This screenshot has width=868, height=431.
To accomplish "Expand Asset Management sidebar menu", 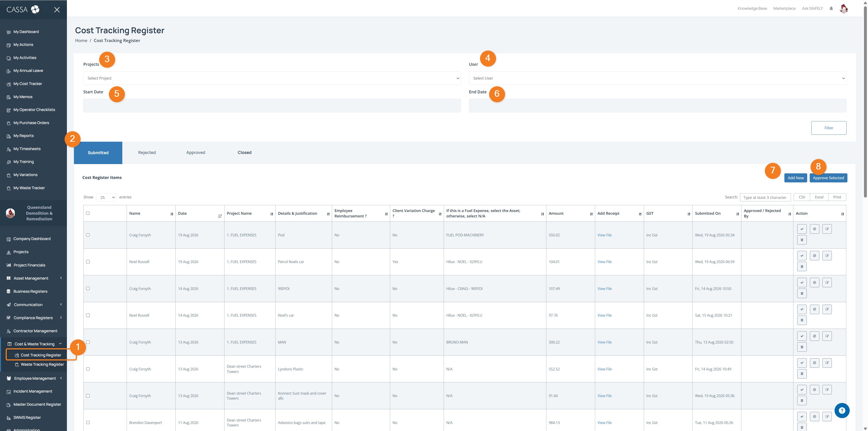I will coord(34,278).
